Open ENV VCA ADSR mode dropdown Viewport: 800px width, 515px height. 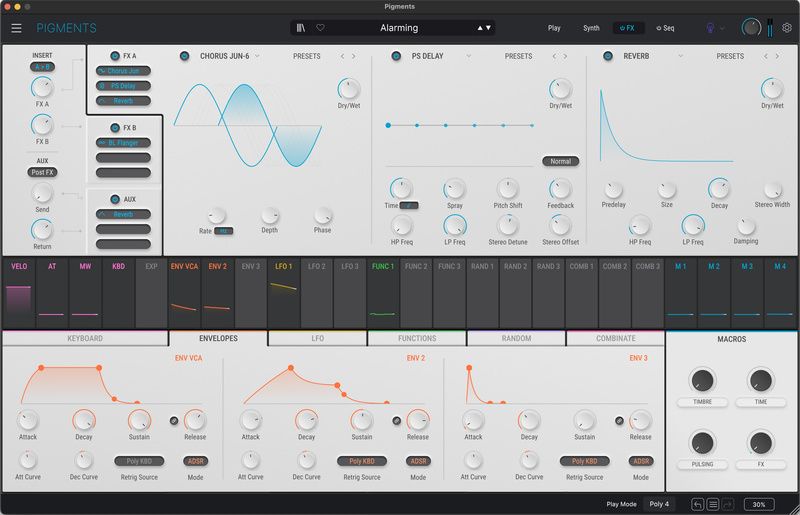[x=195, y=461]
